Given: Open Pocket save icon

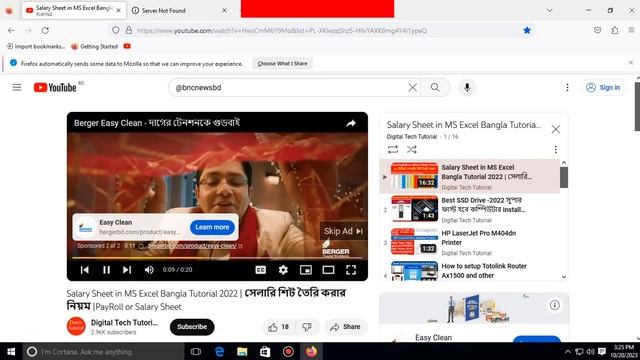Looking at the screenshot, I should (x=598, y=30).
